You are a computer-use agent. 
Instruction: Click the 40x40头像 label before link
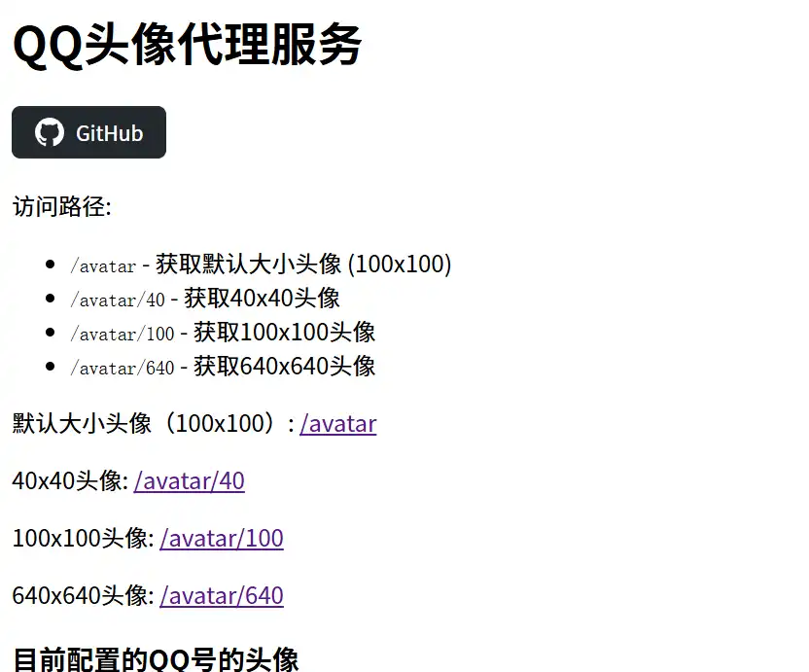pos(66,480)
